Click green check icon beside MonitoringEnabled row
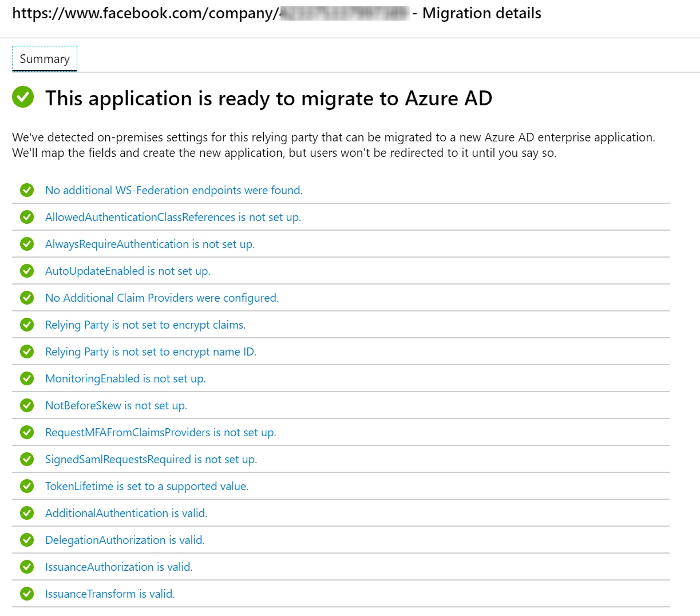 click(27, 378)
